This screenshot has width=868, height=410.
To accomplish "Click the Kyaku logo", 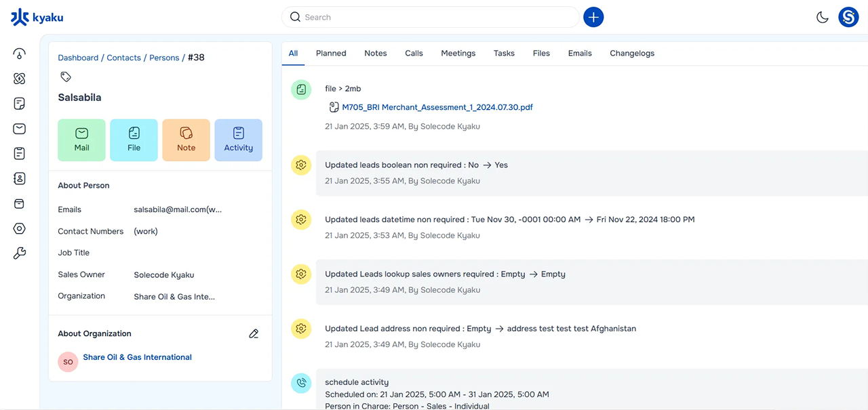I will point(37,17).
